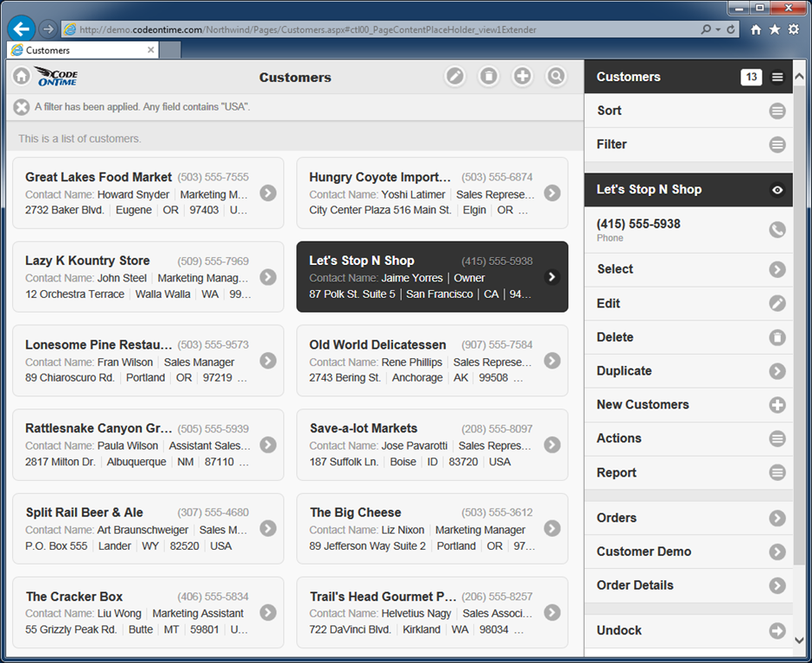
Task: Click sidebar scrollbar down arrow
Action: tap(799, 641)
